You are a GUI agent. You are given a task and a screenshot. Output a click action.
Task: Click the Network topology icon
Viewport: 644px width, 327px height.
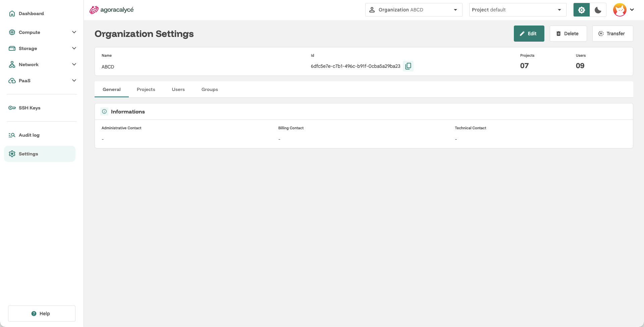(x=12, y=64)
